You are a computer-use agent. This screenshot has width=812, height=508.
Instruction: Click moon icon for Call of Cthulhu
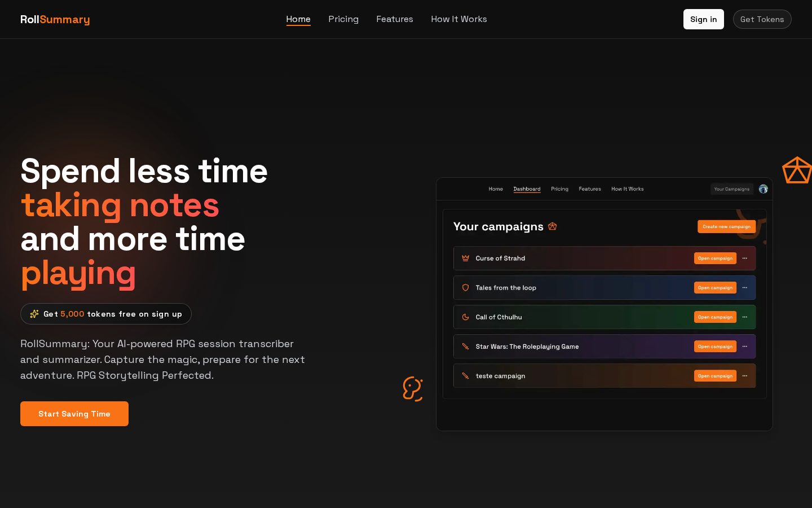pyautogui.click(x=465, y=317)
